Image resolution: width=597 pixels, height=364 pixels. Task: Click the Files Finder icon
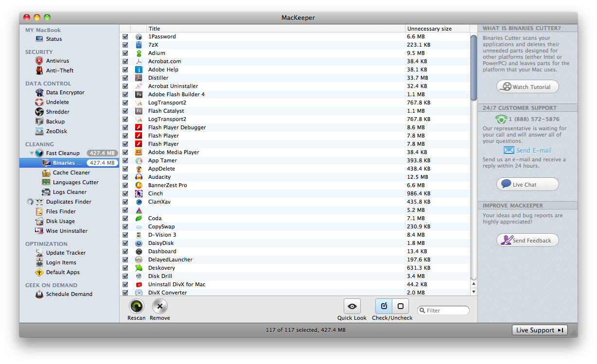click(39, 211)
